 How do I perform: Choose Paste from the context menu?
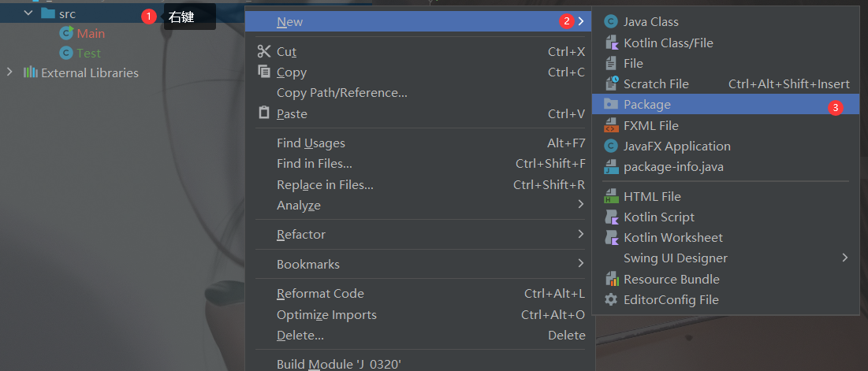point(419,113)
